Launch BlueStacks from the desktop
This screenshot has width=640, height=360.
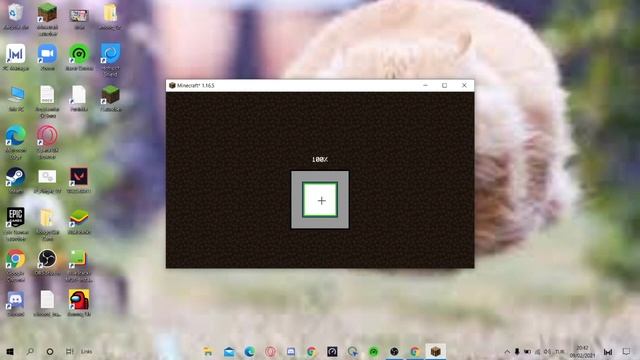[79, 218]
